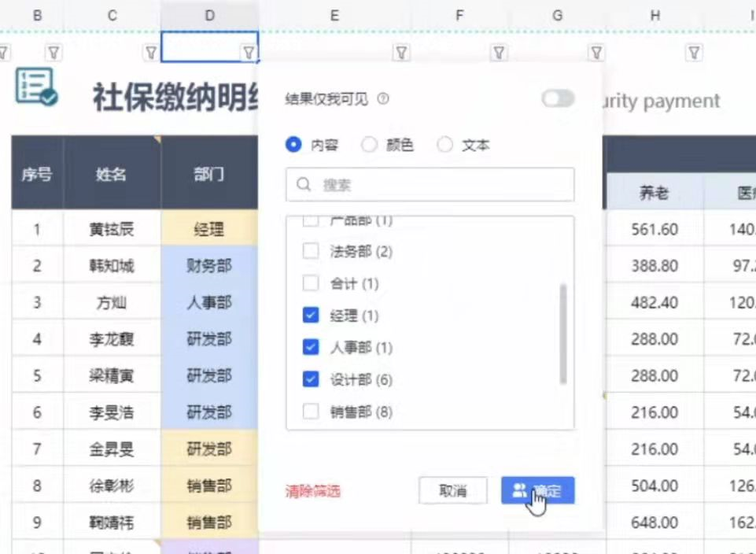756x554 pixels.
Task: Click the name cell 金昇旻
Action: [112, 449]
